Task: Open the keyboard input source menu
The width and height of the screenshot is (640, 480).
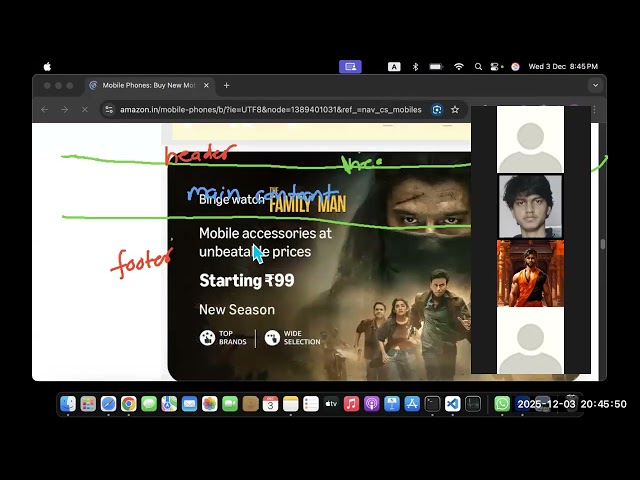Action: pos(394,67)
